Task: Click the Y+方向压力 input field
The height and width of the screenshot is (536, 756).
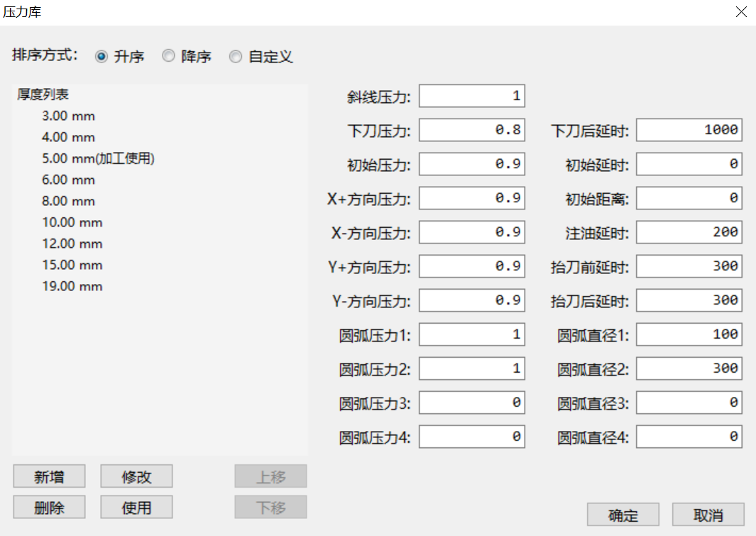Action: (x=471, y=266)
